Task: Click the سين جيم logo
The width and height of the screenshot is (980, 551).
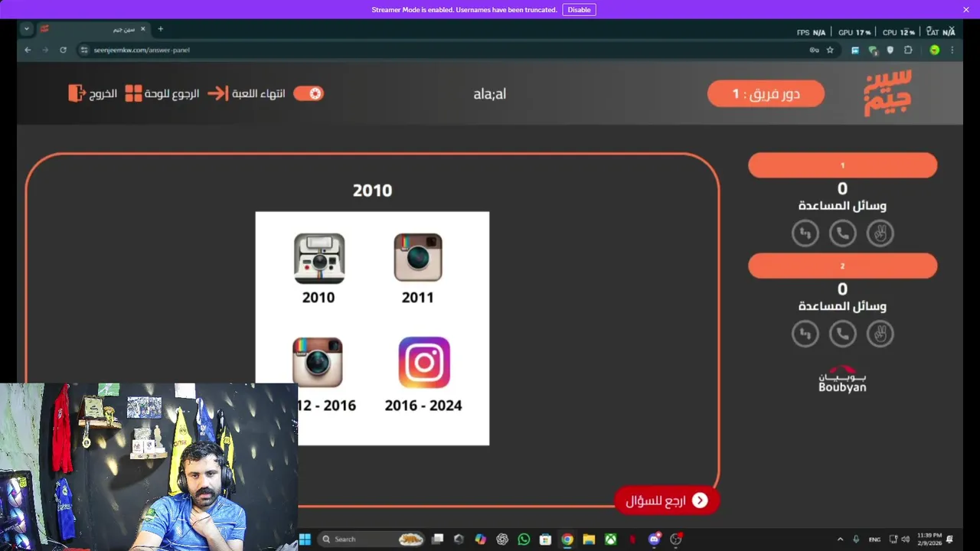Action: click(x=888, y=93)
